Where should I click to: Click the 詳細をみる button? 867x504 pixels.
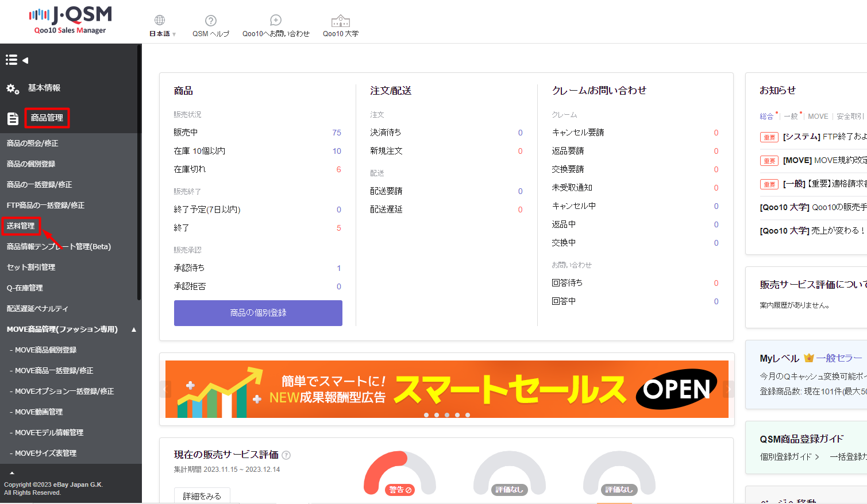click(202, 496)
